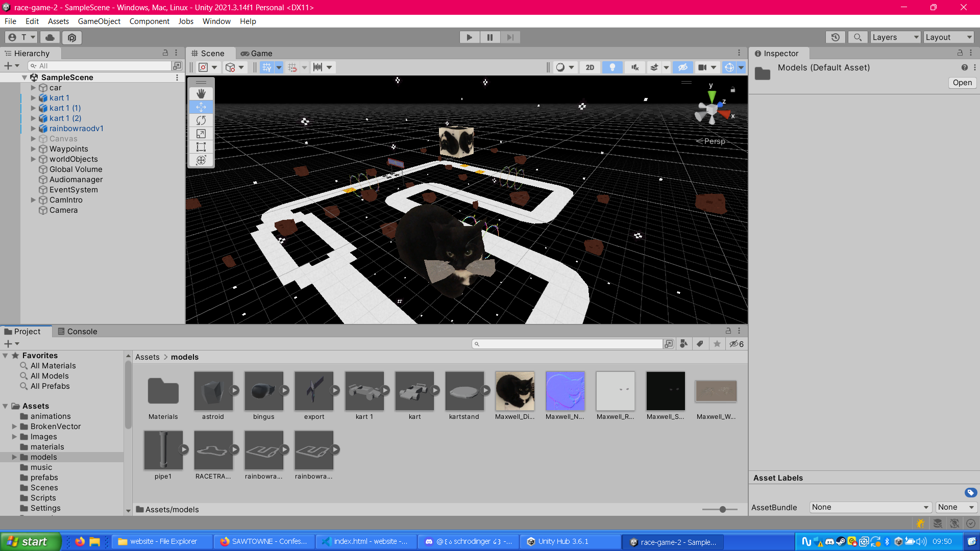980x551 pixels.
Task: Open the Undo History icon
Action: point(836,37)
